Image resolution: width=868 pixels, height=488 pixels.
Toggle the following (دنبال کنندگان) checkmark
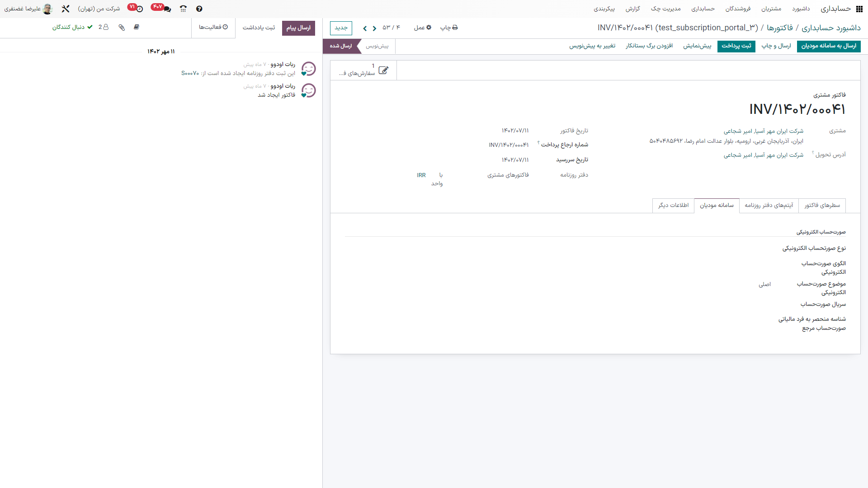coord(72,27)
